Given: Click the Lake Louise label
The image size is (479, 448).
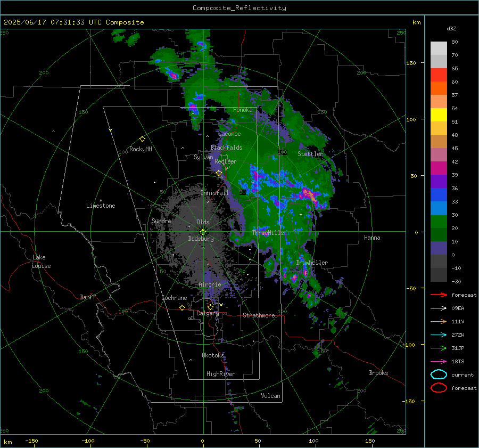Looking at the screenshot, I should coord(41,262).
